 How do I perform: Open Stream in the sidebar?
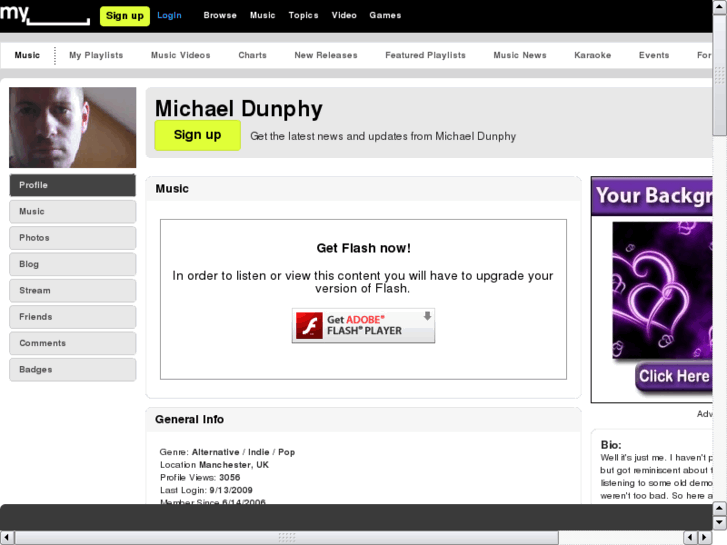pyautogui.click(x=72, y=291)
